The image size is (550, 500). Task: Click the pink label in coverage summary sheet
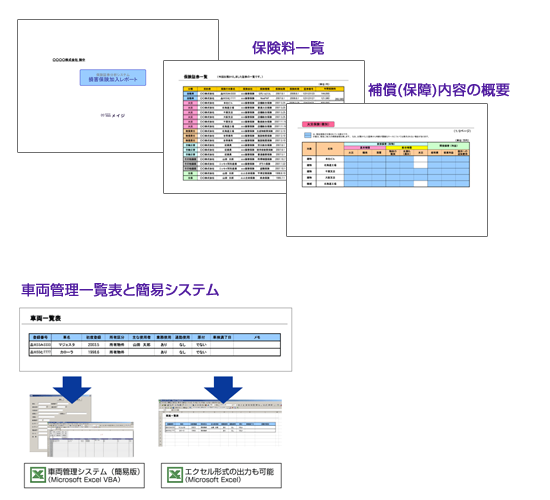tap(318, 124)
